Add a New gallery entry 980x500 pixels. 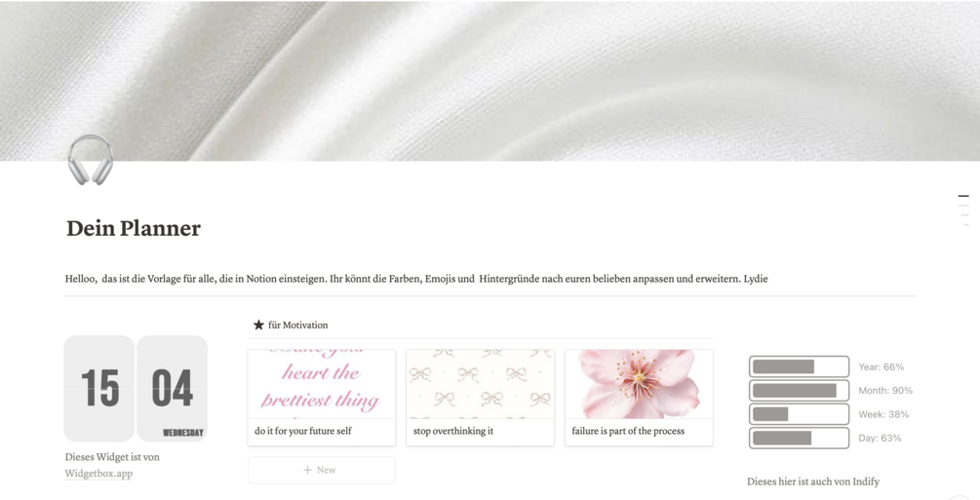point(322,470)
